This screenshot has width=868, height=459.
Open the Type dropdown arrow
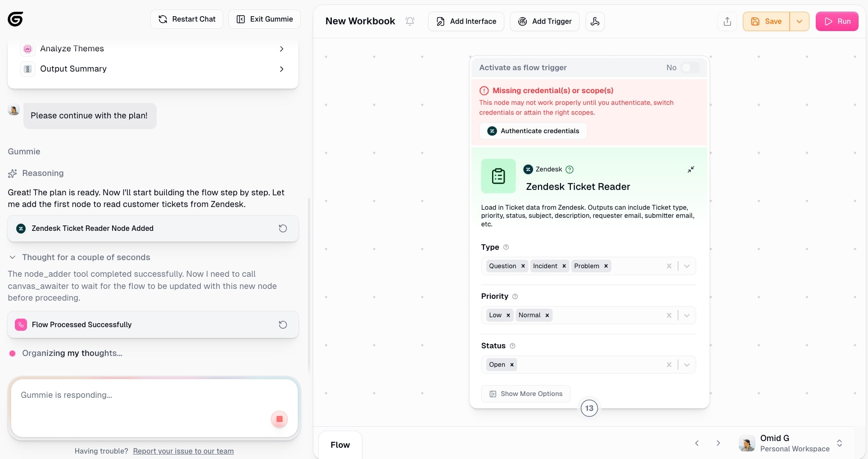click(x=687, y=266)
